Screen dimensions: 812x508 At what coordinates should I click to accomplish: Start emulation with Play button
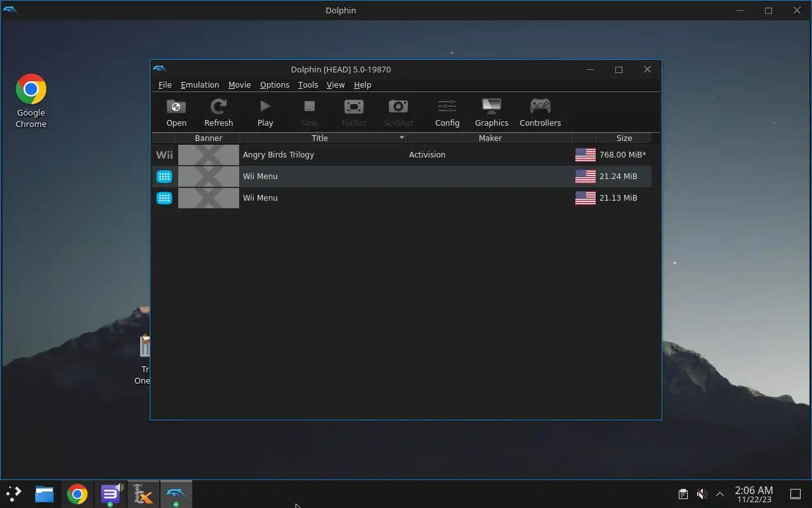(x=265, y=113)
